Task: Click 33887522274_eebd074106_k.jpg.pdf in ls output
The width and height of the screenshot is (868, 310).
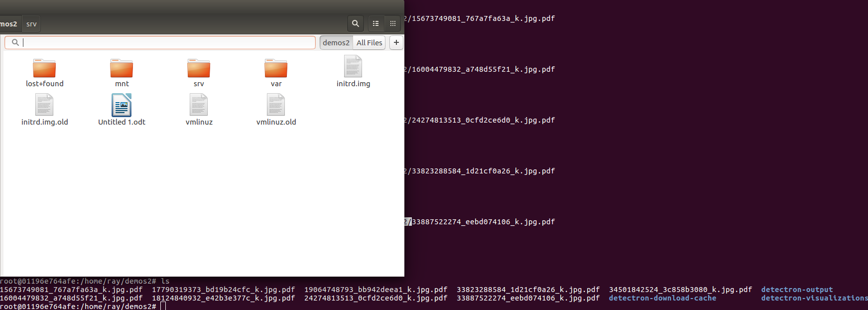Action: pyautogui.click(x=528, y=298)
